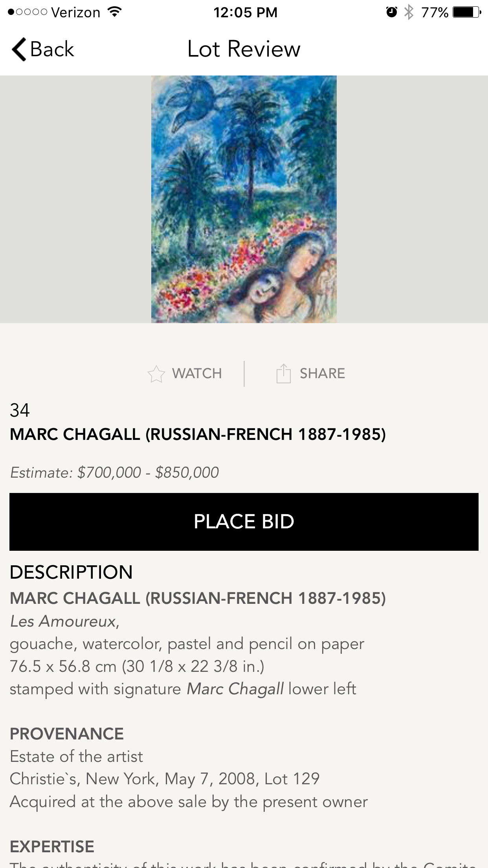Tap the lot number 34
Viewport: 488px width, 868px height.
click(x=20, y=410)
